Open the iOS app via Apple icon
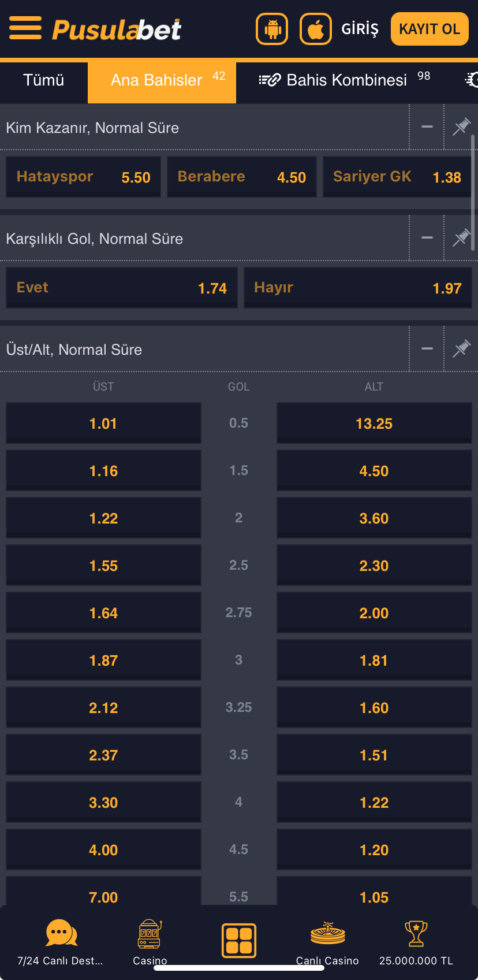The image size is (478, 980). coord(315,28)
